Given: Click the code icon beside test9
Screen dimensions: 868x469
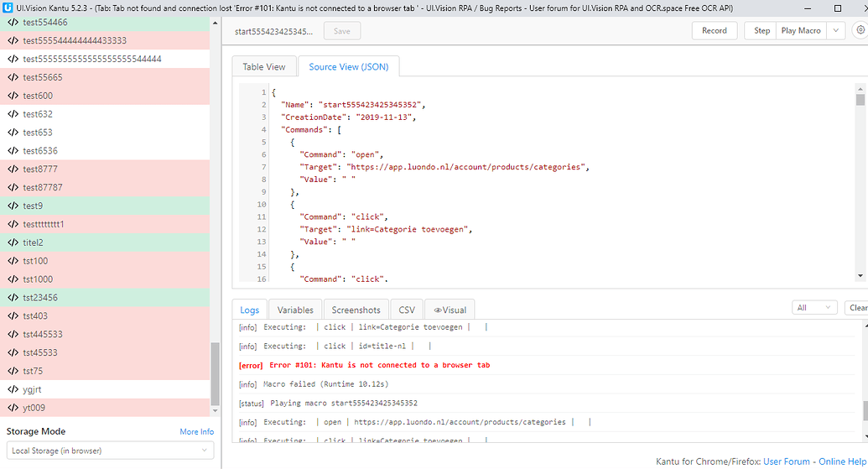Looking at the screenshot, I should coord(13,206).
